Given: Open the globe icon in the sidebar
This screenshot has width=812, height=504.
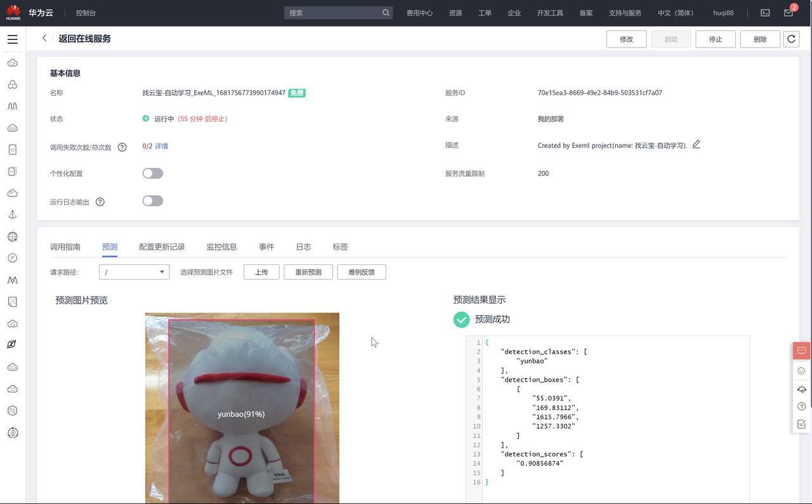Looking at the screenshot, I should pos(13,237).
